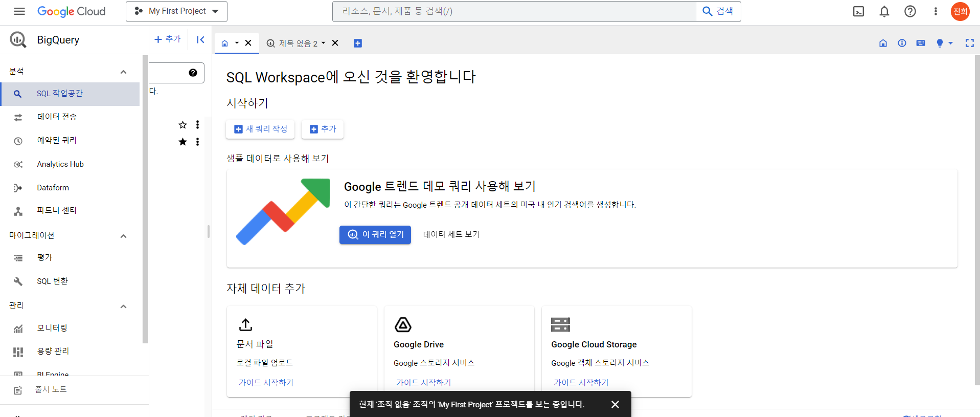Focus the resource search field
Viewport: 980px width, 417px height.
514,11
